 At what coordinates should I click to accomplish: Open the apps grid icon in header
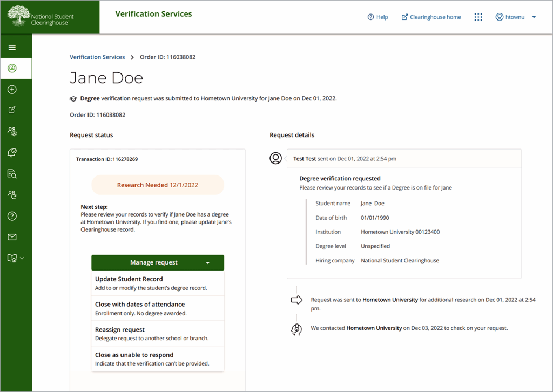pyautogui.click(x=478, y=17)
